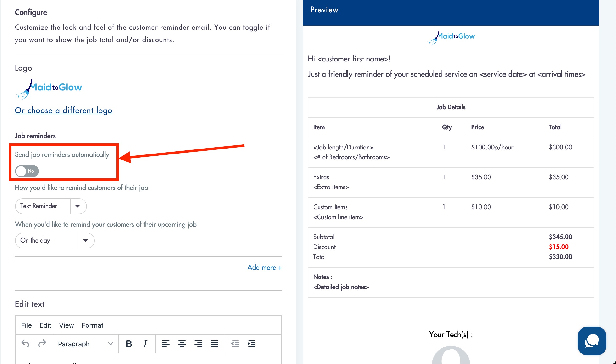Toggle Send job reminders automatically switch
This screenshot has width=616, height=364.
tap(27, 171)
